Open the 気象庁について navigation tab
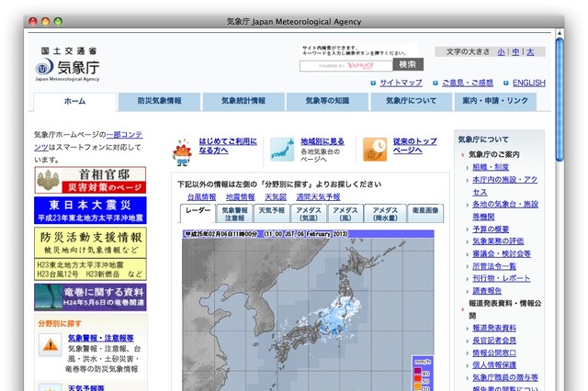Image resolution: width=588 pixels, height=391 pixels. (x=412, y=101)
